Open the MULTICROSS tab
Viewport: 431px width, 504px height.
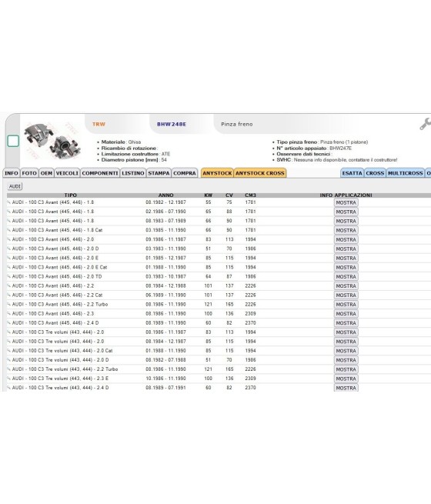(406, 173)
